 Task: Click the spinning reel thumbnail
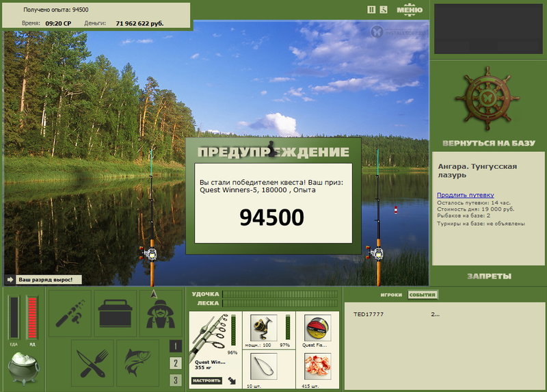263,328
